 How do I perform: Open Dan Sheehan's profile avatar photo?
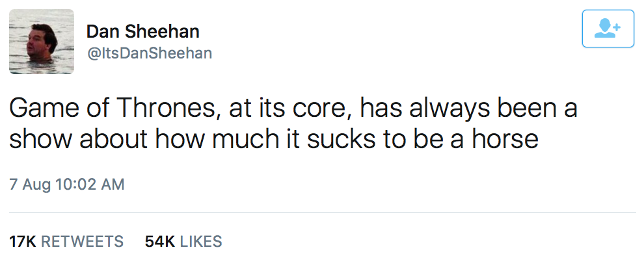(x=41, y=42)
